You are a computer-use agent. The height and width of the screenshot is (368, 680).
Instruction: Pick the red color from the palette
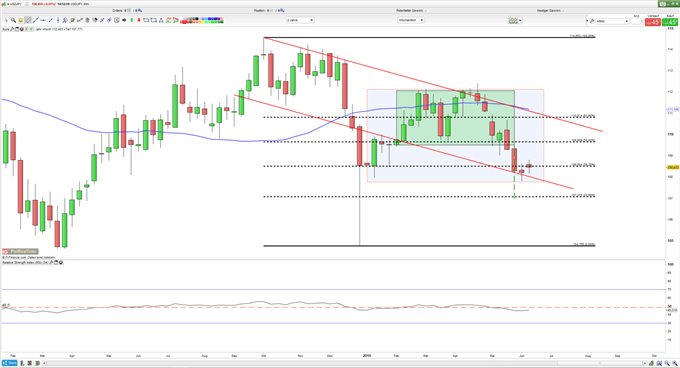point(184,22)
